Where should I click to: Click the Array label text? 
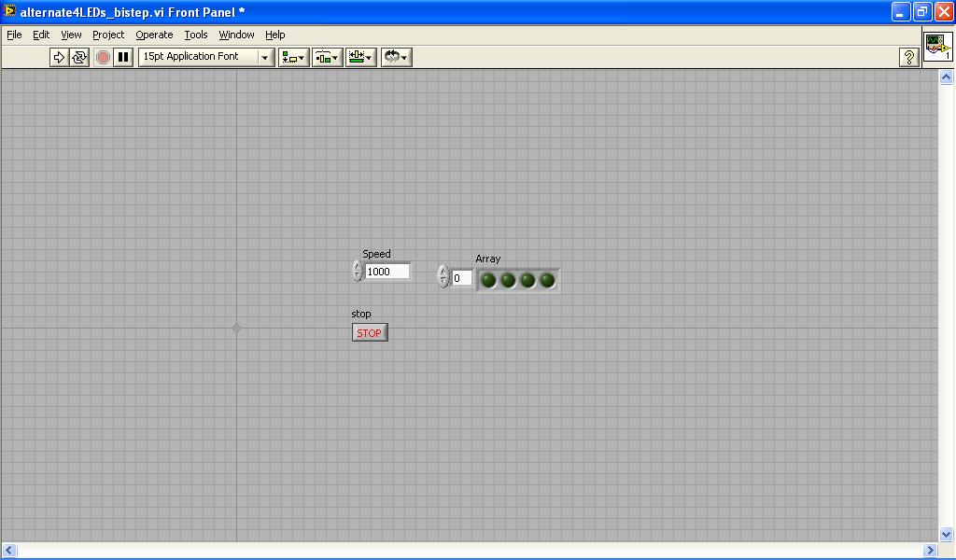click(x=487, y=259)
